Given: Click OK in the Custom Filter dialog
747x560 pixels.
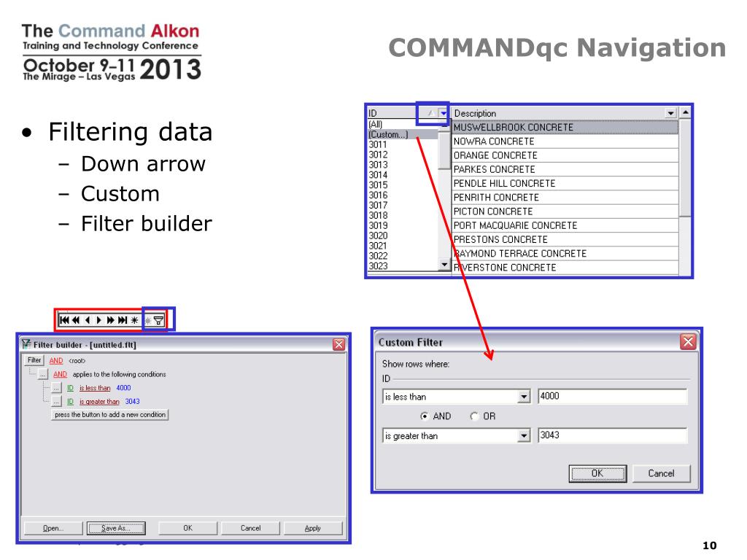Looking at the screenshot, I should pyautogui.click(x=597, y=473).
